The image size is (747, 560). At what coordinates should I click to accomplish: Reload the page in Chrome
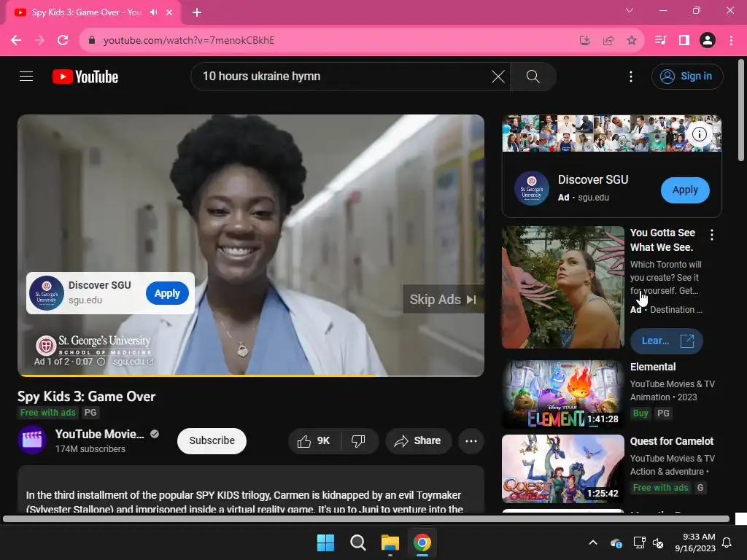(63, 40)
